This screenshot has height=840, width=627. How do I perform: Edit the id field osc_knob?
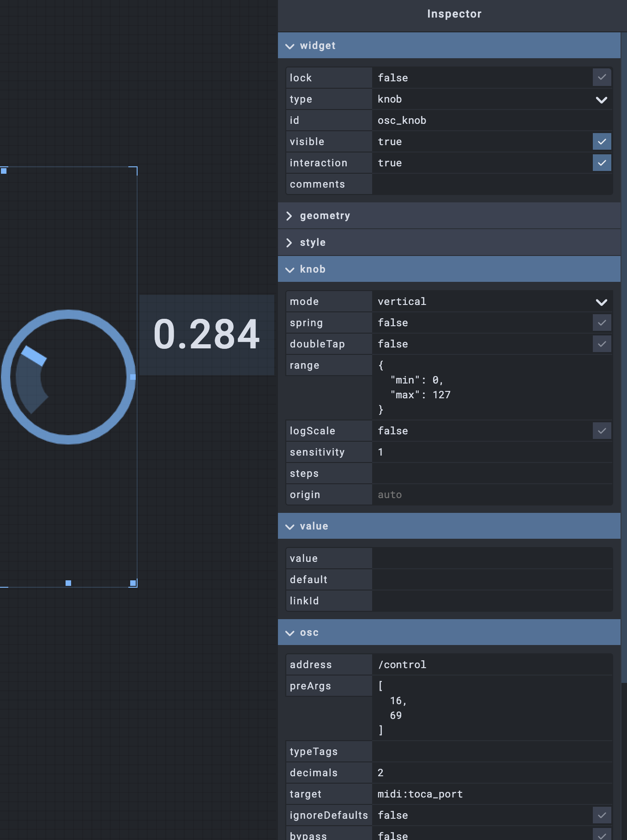coord(492,120)
